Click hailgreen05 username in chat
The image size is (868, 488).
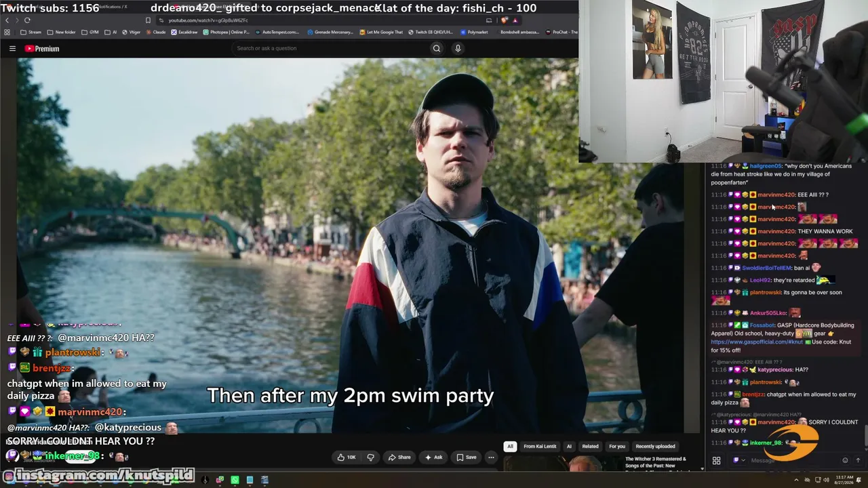766,166
